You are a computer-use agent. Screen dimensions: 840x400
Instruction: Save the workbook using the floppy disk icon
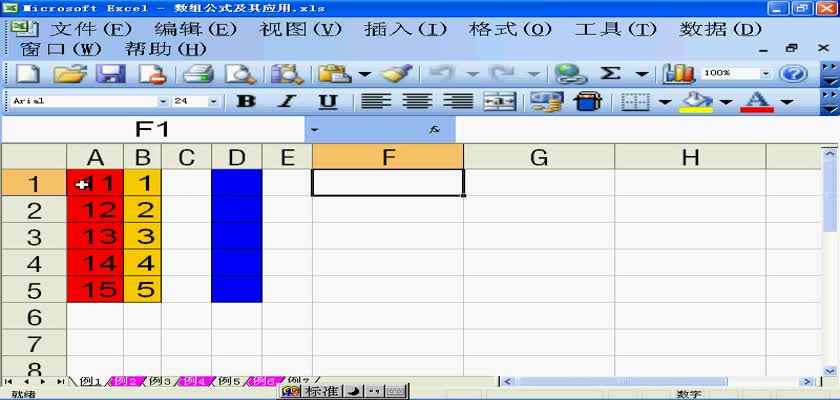[x=109, y=74]
